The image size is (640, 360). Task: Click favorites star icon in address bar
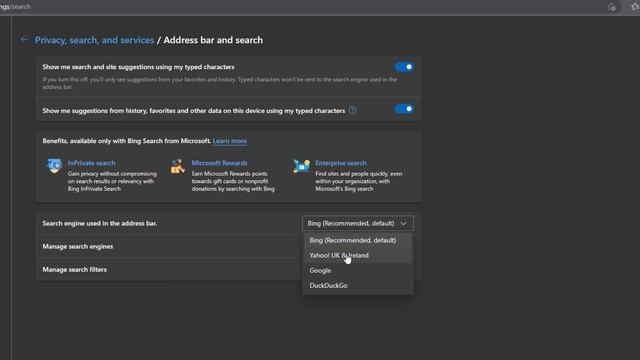pyautogui.click(x=636, y=7)
